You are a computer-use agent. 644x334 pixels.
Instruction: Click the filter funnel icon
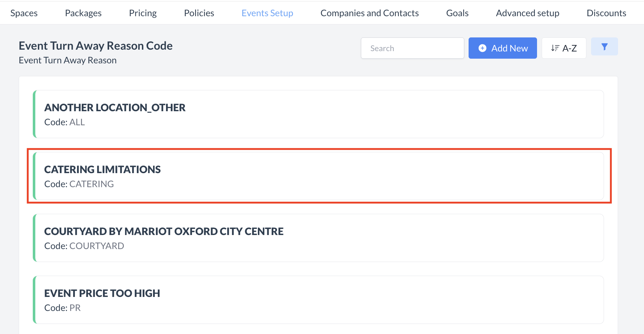604,47
